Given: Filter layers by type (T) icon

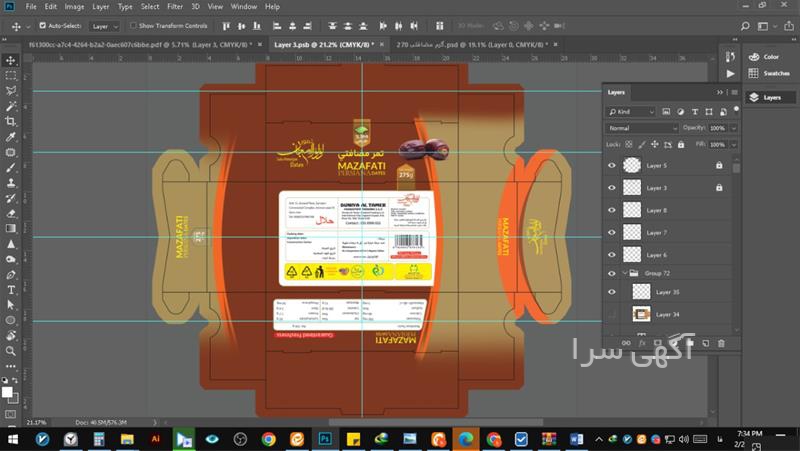Looking at the screenshot, I should point(695,112).
